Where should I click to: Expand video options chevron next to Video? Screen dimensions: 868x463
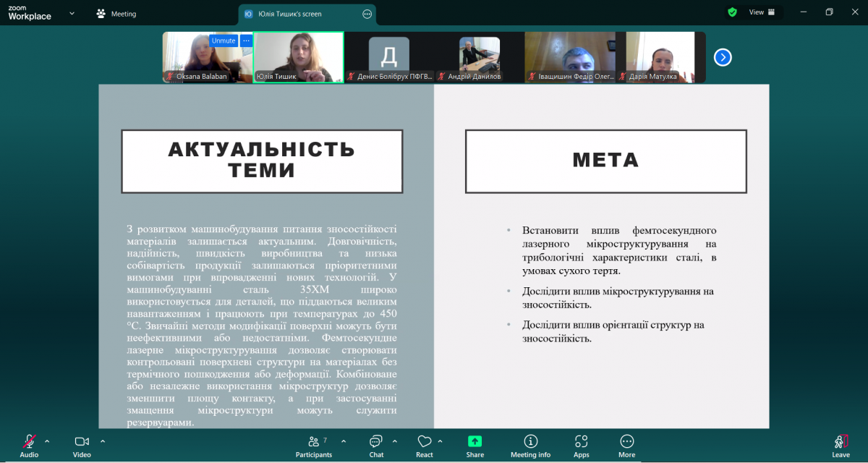pos(102,440)
